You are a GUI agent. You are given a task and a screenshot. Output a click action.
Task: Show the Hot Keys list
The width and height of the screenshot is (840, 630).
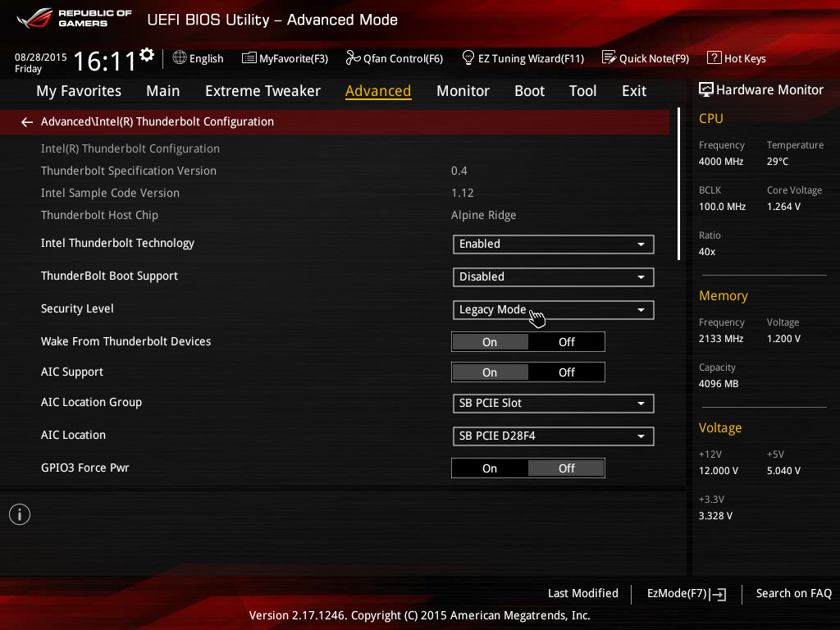pyautogui.click(x=737, y=58)
